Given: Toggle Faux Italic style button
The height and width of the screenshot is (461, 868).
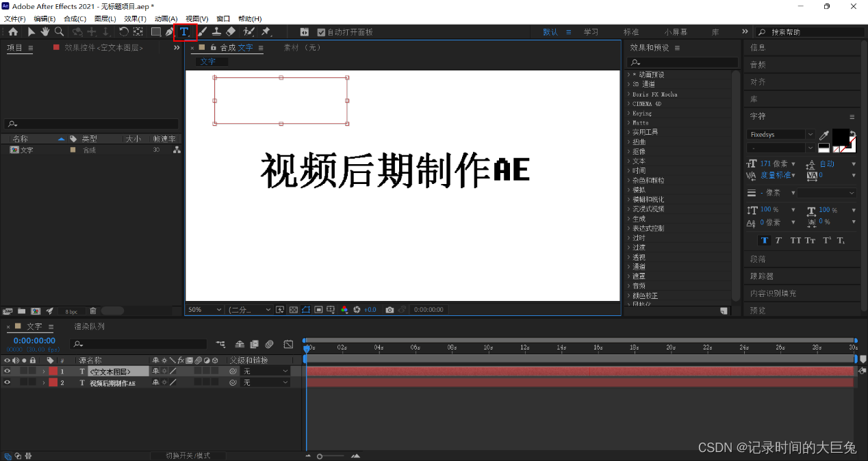Looking at the screenshot, I should pyautogui.click(x=778, y=241).
